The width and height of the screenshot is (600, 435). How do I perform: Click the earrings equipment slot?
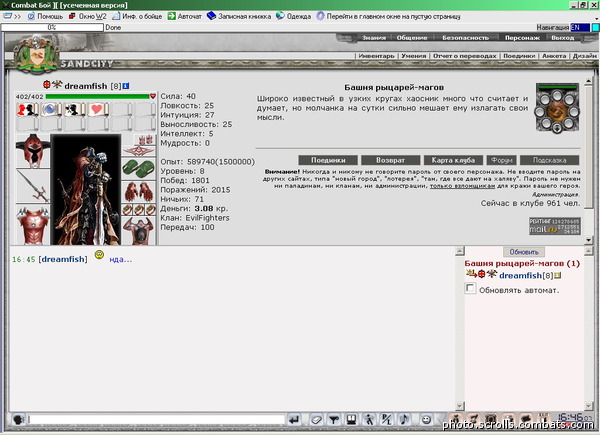(145, 140)
